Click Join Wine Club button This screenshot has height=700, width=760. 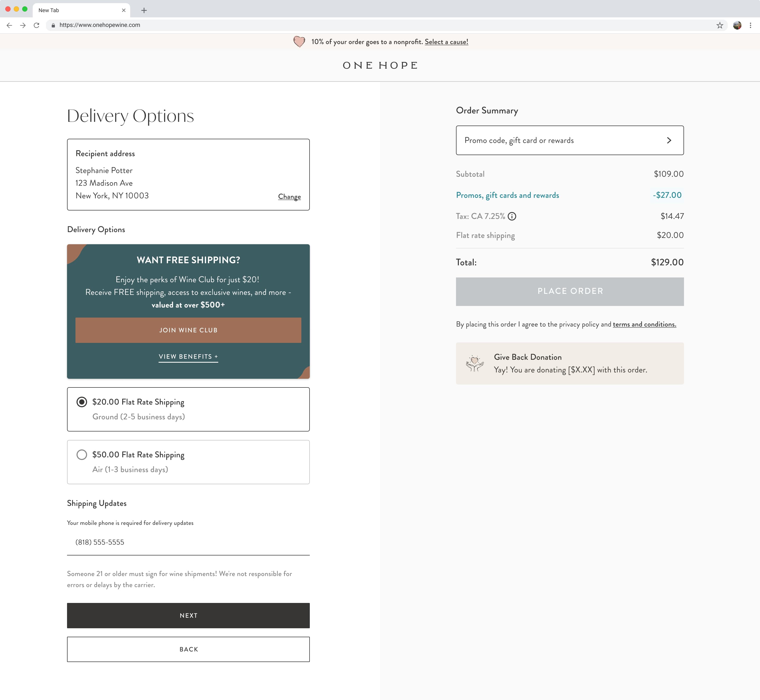pyautogui.click(x=188, y=330)
